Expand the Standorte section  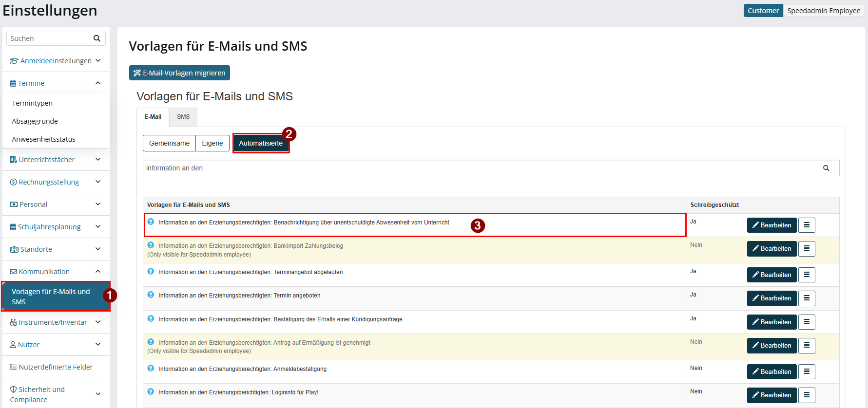tap(56, 249)
